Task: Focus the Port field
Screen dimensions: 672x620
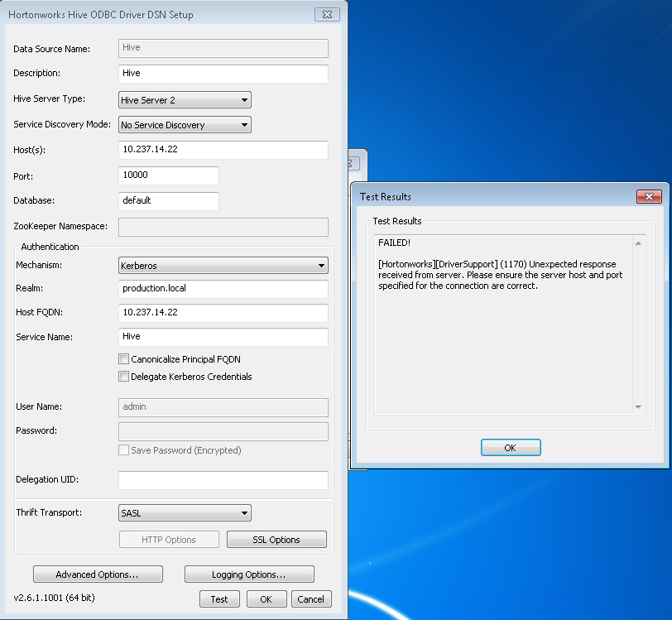Action: [x=169, y=175]
